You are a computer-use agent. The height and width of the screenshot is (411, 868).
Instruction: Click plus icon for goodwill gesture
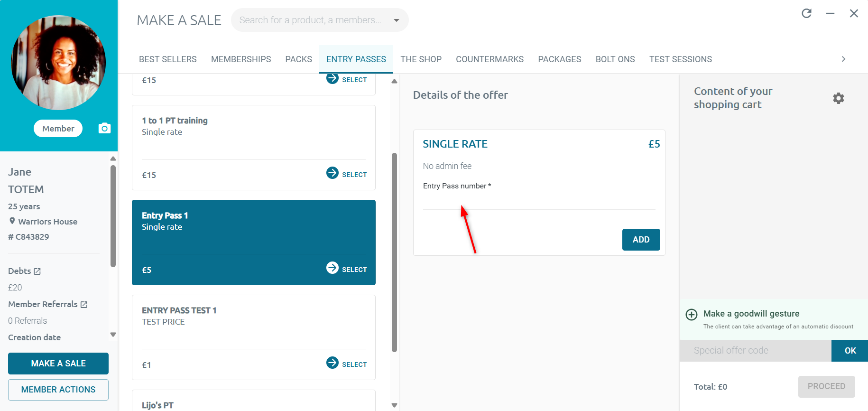pos(692,314)
